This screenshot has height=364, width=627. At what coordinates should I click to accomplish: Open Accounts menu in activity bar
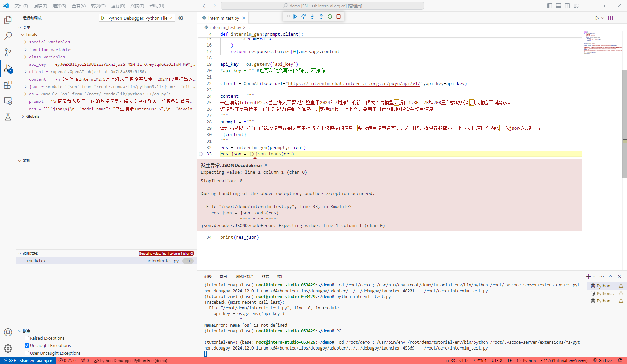(x=8, y=332)
